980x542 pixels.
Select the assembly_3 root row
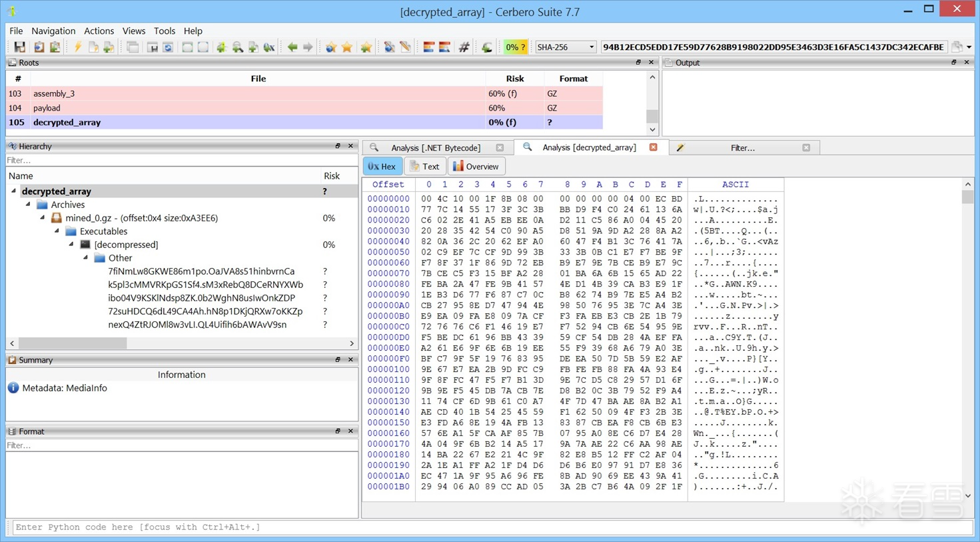(304, 93)
